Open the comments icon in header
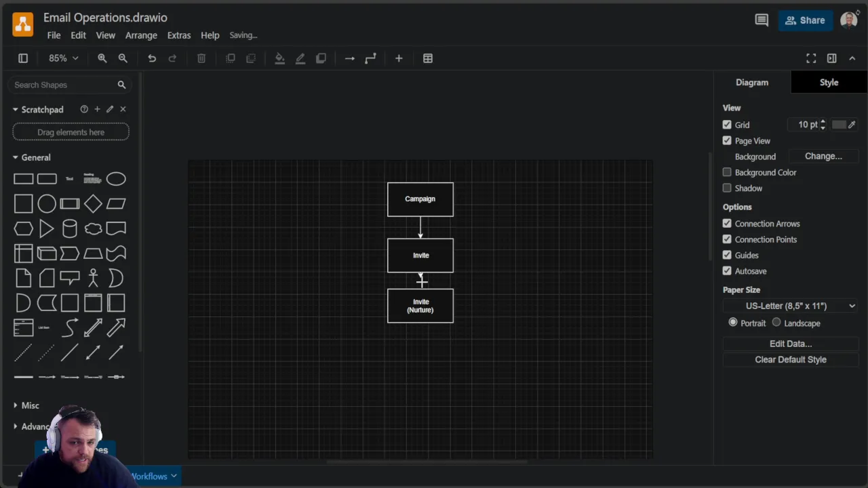Screen dimensions: 868x488 click(x=762, y=20)
